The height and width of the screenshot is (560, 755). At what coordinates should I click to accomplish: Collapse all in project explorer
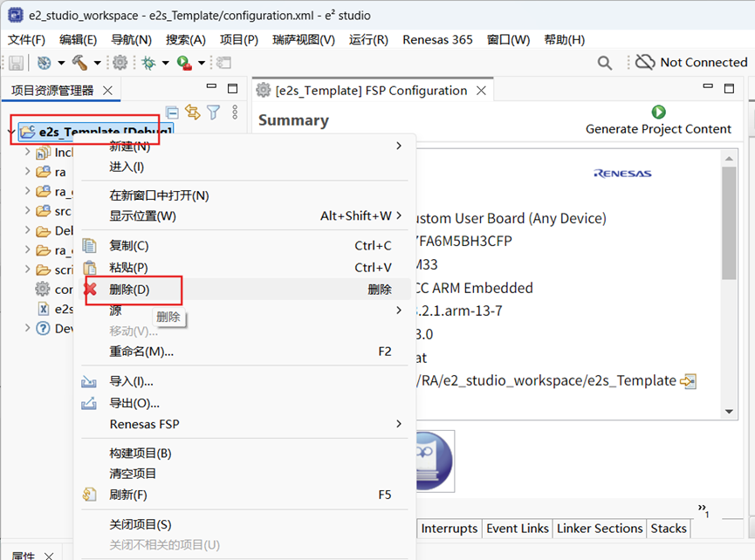pos(172,113)
